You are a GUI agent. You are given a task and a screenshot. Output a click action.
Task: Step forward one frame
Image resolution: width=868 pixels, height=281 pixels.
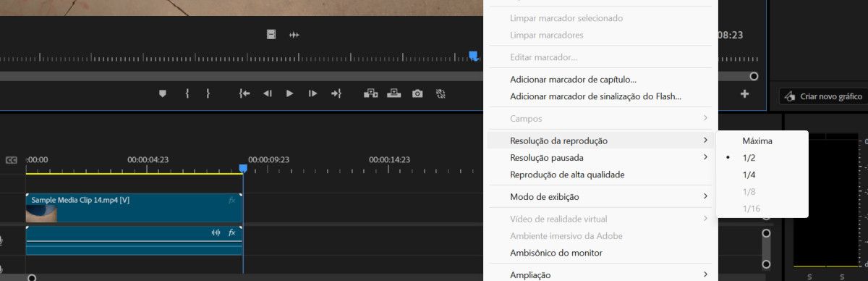[x=312, y=93]
